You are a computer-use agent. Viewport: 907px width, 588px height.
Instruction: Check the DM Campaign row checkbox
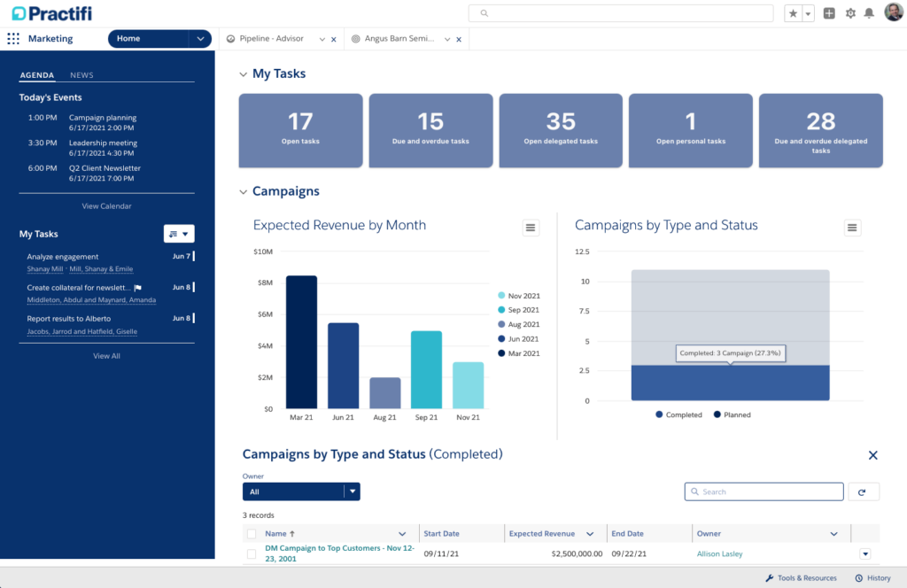252,553
